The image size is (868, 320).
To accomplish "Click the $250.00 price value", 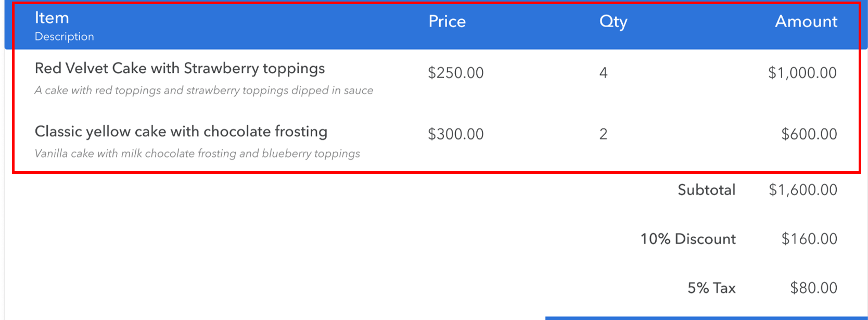I will [x=455, y=73].
